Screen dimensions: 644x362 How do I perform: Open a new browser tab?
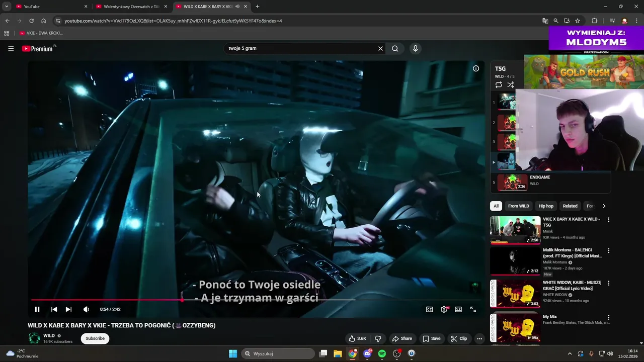258,7
